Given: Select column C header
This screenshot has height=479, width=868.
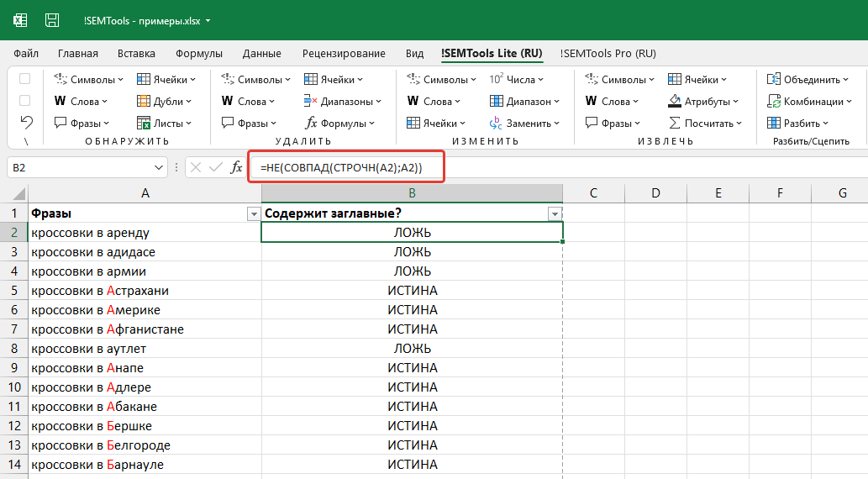Looking at the screenshot, I should (x=593, y=192).
